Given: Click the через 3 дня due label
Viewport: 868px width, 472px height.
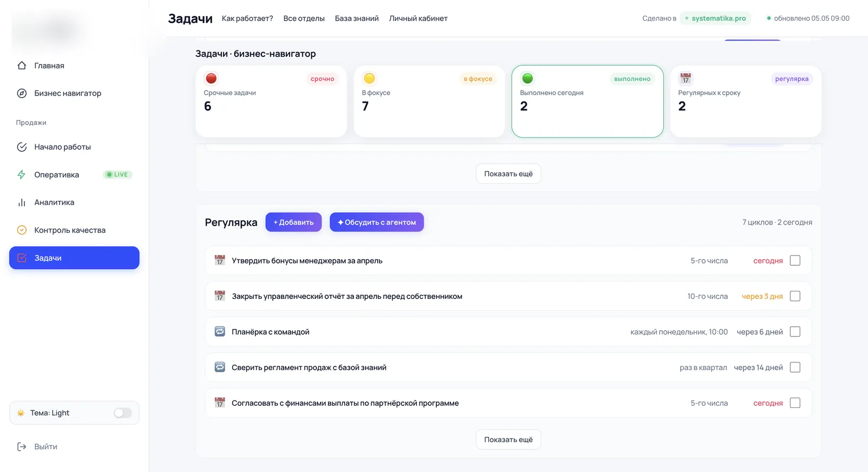Looking at the screenshot, I should click(762, 296).
